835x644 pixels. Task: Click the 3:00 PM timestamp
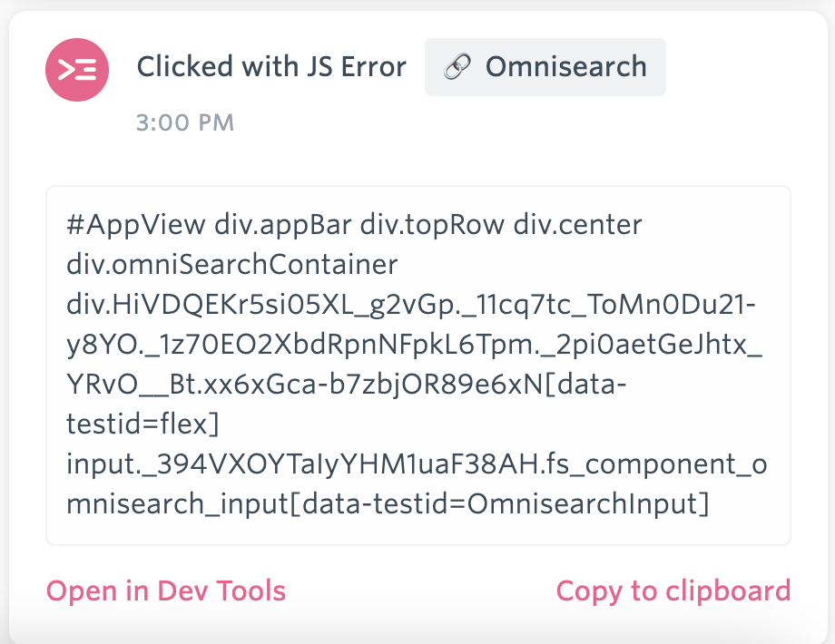185,123
